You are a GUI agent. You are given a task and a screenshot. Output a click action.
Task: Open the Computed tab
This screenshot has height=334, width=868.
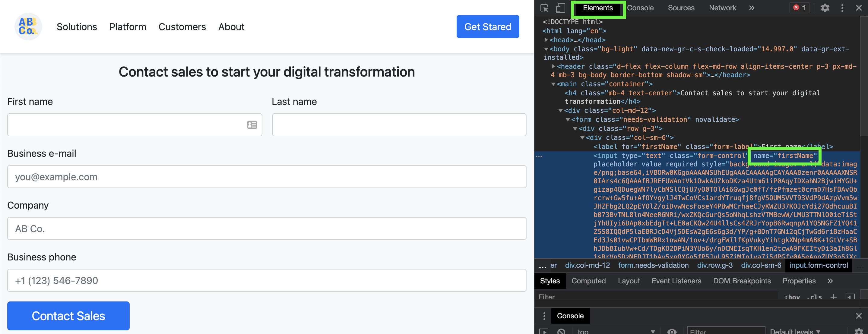pos(588,281)
